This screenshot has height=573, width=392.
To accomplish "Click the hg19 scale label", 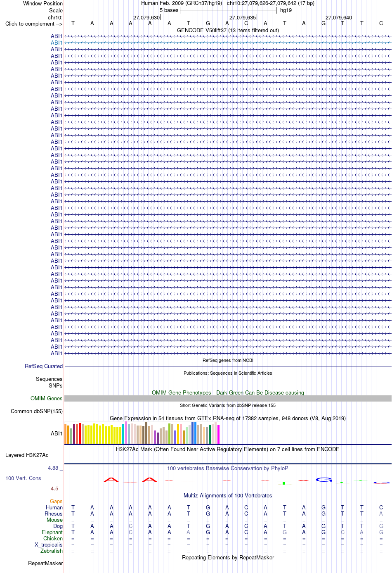I will pos(286,10).
